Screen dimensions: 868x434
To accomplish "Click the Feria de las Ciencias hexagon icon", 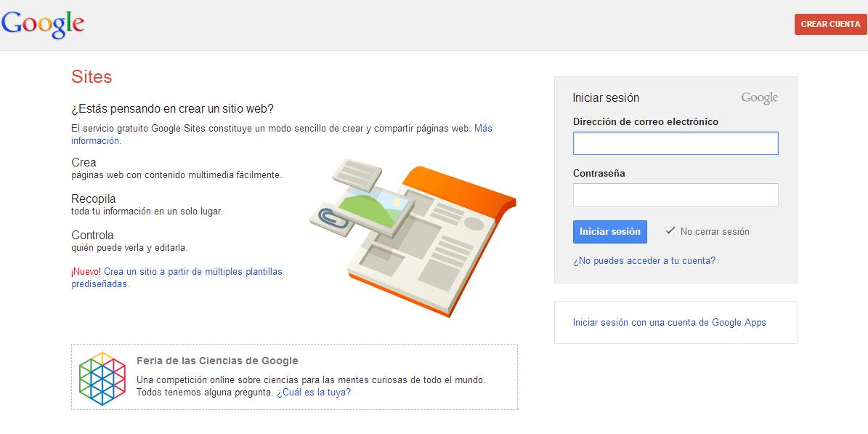I will pyautogui.click(x=102, y=379).
